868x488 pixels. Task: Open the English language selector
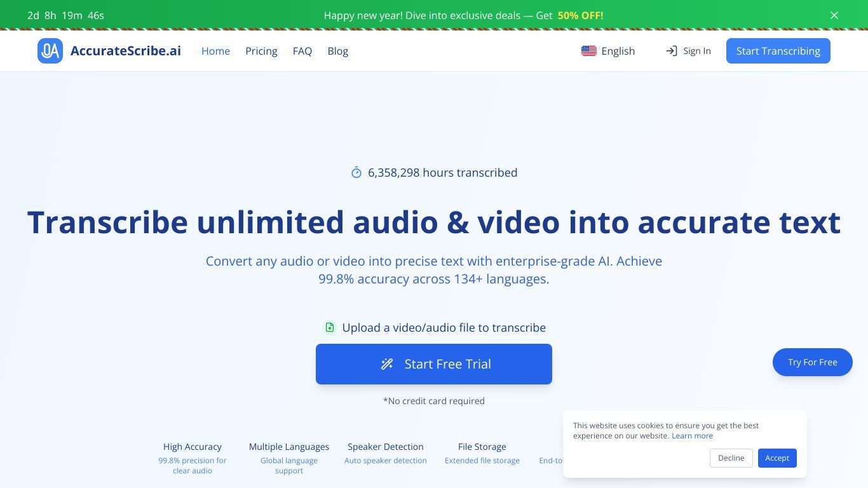click(608, 51)
